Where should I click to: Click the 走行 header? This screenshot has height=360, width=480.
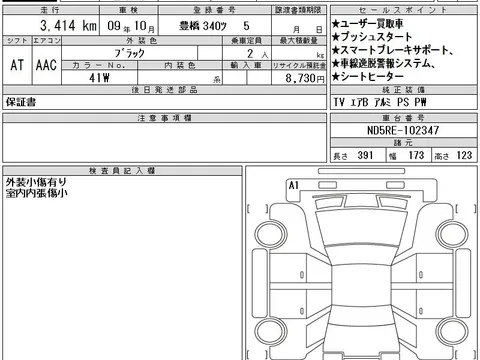pos(50,10)
